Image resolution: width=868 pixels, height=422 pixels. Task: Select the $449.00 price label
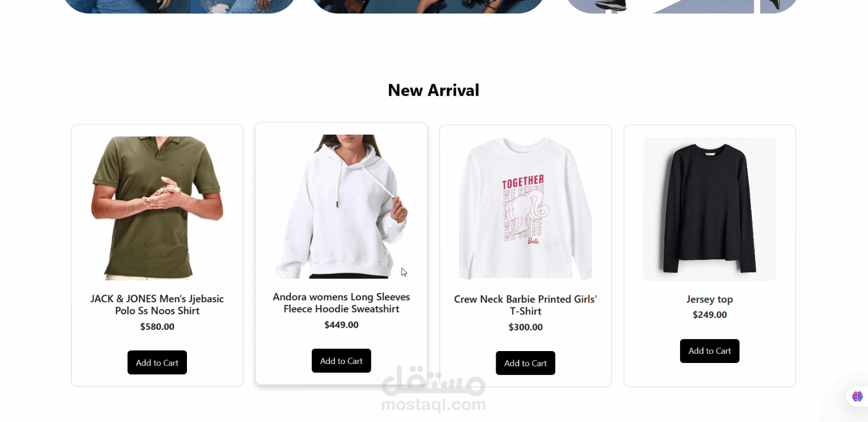click(341, 325)
